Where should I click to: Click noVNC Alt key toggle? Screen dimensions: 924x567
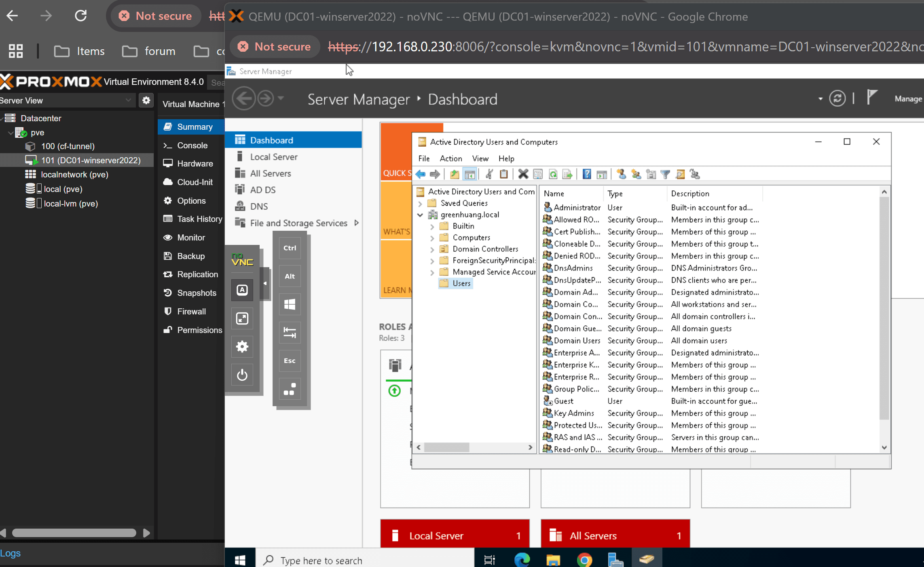[x=290, y=276]
